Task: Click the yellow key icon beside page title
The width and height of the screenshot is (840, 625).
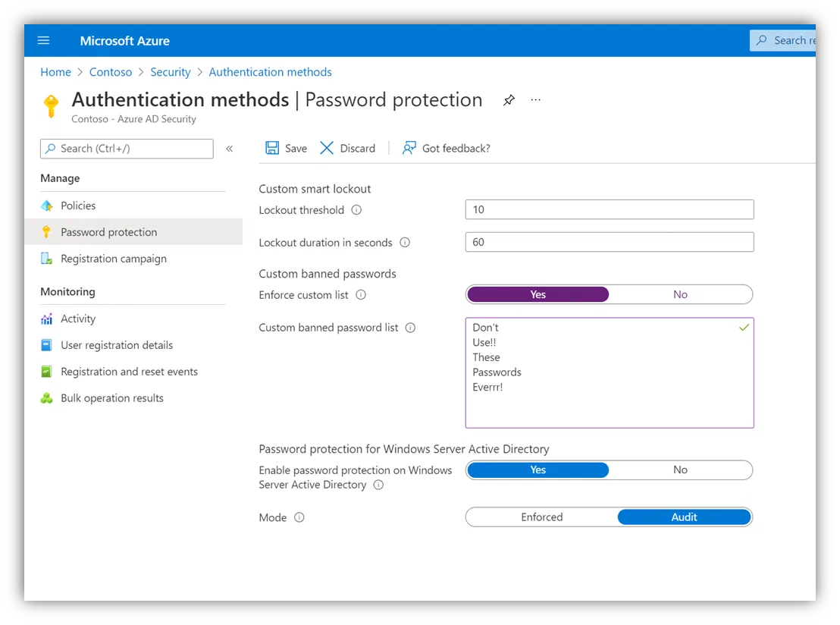Action: (51, 105)
